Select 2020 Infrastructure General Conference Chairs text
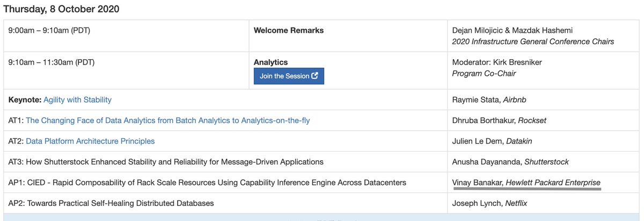The height and width of the screenshot is (221, 644). click(x=533, y=41)
